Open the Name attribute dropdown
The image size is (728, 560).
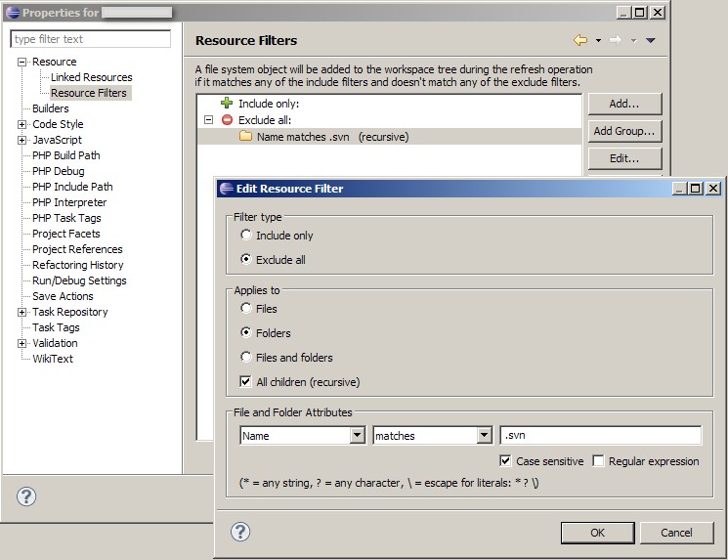358,436
